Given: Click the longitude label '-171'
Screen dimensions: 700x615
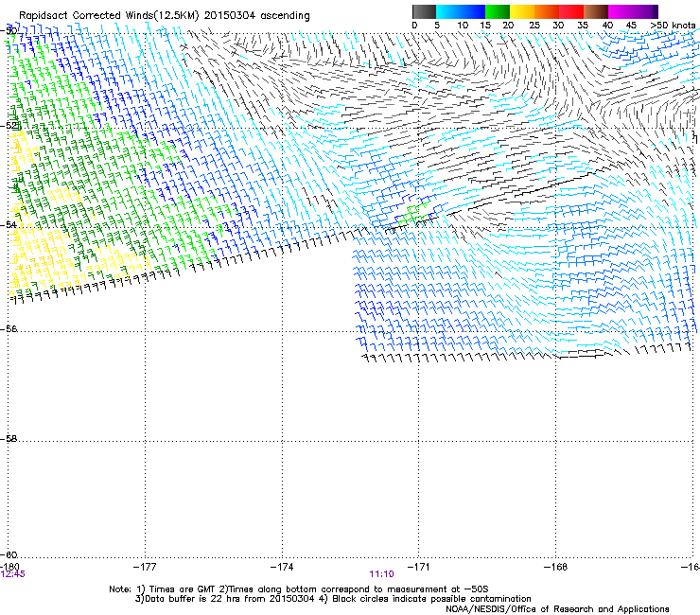Looking at the screenshot, I should point(419,567).
